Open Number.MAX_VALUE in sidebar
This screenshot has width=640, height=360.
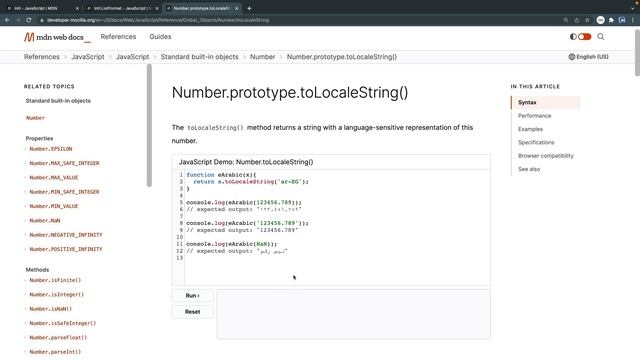(x=53, y=178)
